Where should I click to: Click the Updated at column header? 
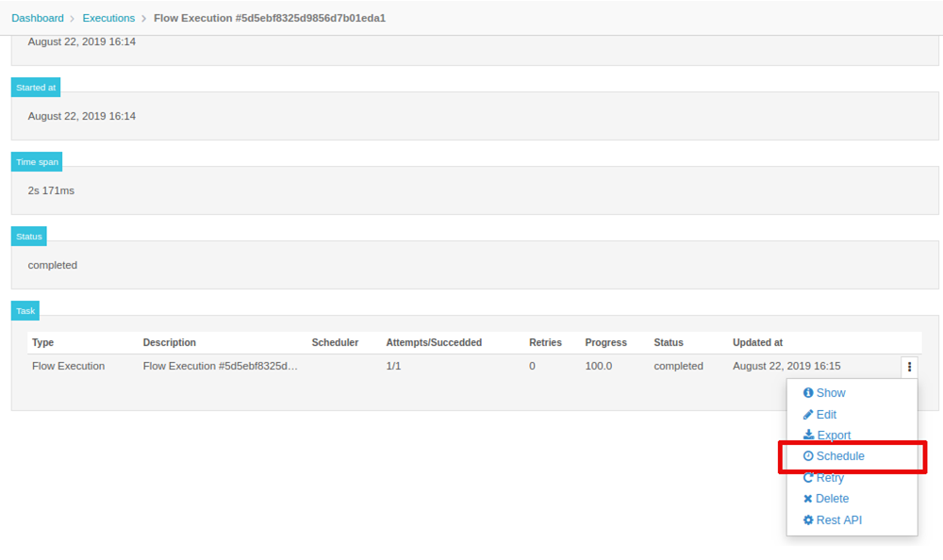(757, 342)
